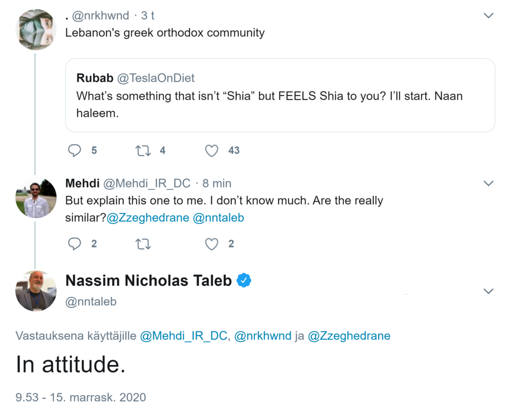The image size is (507, 420).
Task: Open @Zzeghedrane in the reply-to line
Action: (x=349, y=336)
